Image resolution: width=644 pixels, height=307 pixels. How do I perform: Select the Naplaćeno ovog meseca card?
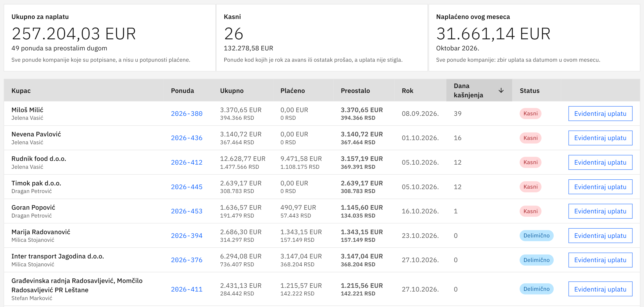[x=534, y=38]
